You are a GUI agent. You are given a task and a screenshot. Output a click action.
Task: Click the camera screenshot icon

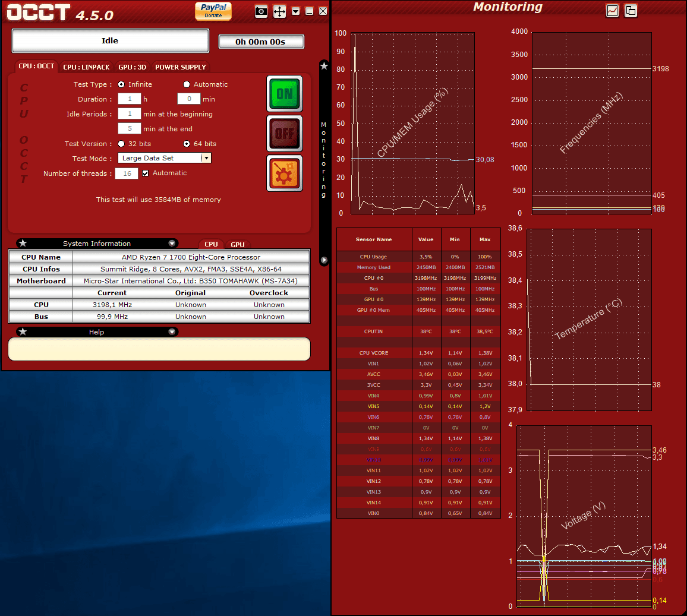261,11
